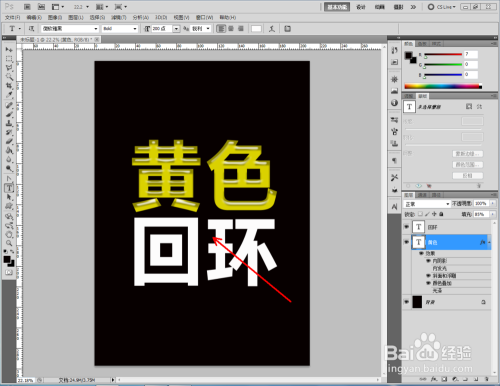
Task: Open the layer blend mode dropdown
Action: tap(427, 204)
